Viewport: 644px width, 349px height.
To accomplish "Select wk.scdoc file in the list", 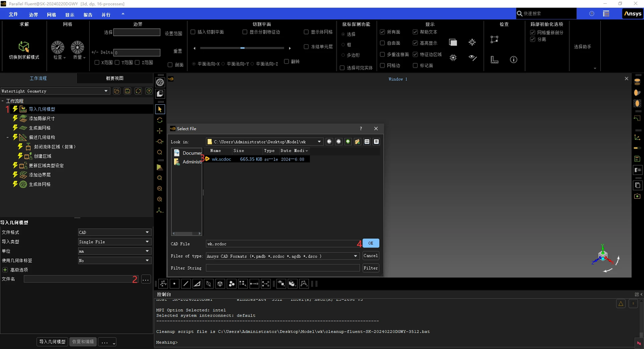I will [x=222, y=159].
